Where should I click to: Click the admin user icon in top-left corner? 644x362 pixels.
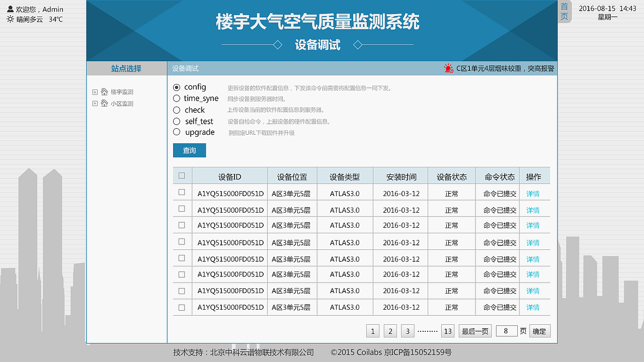click(x=11, y=9)
